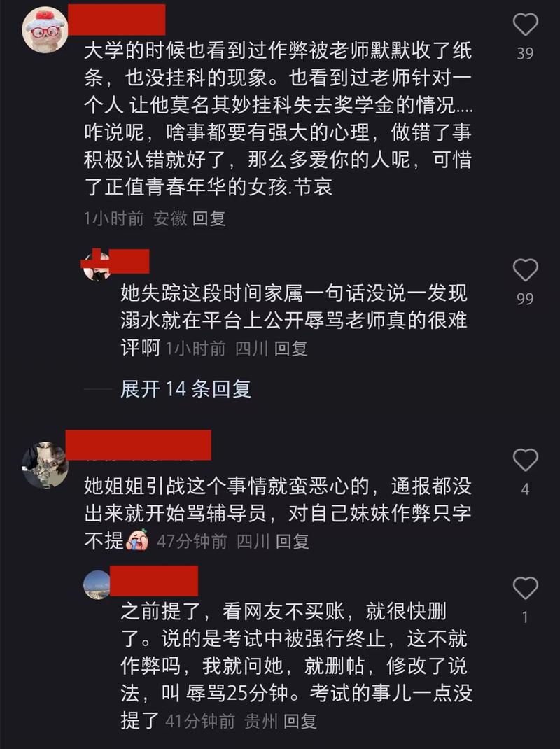This screenshot has width=560, height=749.
Task: Select the reply text starting 她失踪这段时间
Action: (294, 320)
